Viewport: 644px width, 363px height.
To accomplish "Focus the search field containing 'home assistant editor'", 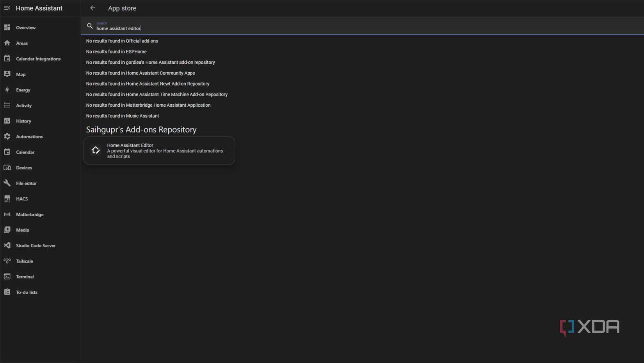I will [x=362, y=26].
